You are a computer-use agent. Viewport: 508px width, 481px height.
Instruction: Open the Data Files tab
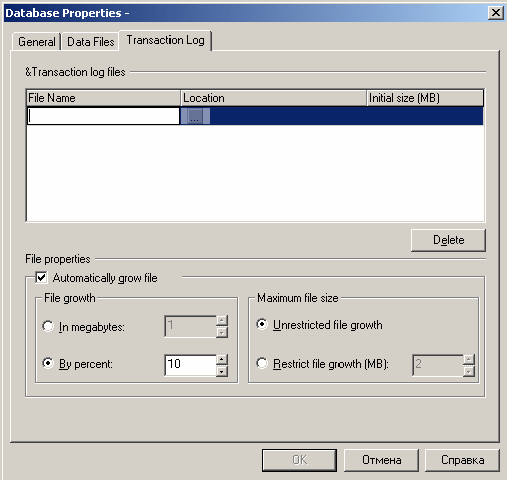(91, 42)
